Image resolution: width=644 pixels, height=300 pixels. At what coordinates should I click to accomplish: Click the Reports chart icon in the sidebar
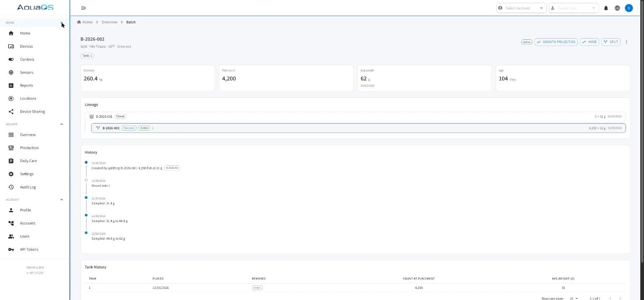pos(11,86)
